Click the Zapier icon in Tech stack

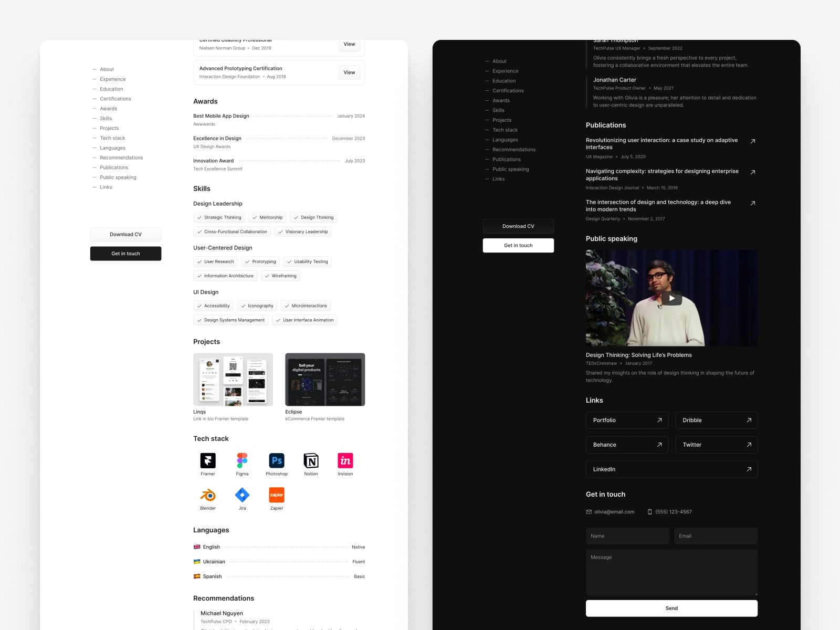(277, 495)
